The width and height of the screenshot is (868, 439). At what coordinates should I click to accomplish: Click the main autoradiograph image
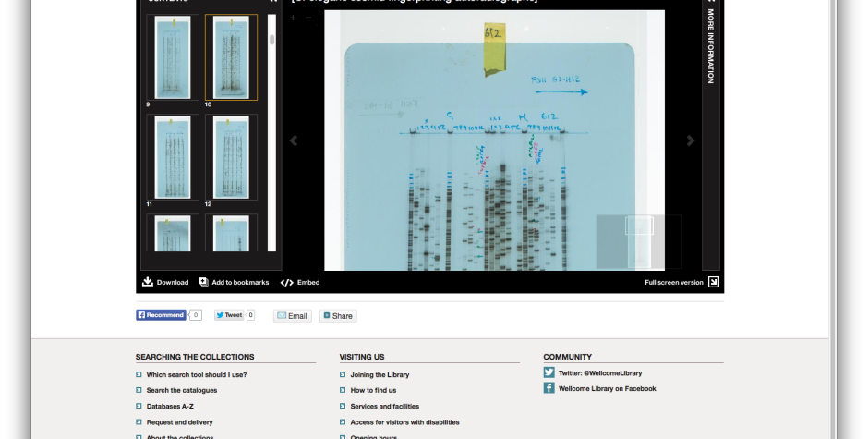[x=494, y=140]
